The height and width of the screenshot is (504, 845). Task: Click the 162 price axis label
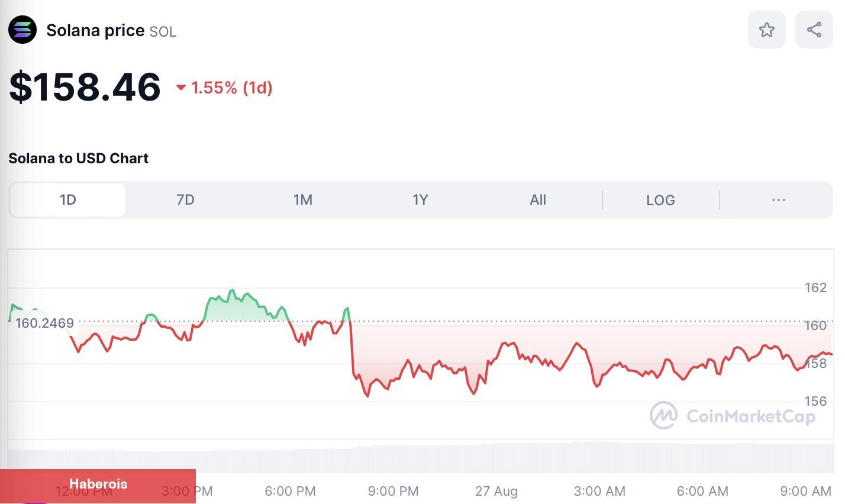pyautogui.click(x=816, y=287)
